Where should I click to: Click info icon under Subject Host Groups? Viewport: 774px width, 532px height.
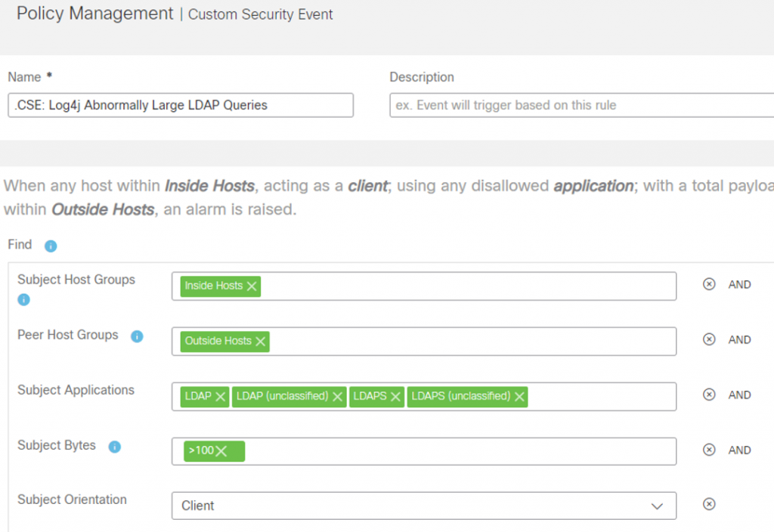pyautogui.click(x=23, y=300)
